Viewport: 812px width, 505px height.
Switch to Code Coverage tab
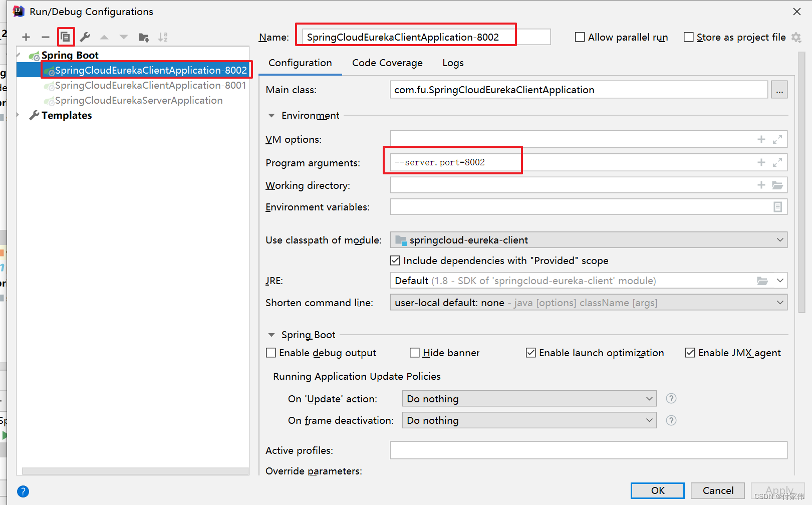387,63
